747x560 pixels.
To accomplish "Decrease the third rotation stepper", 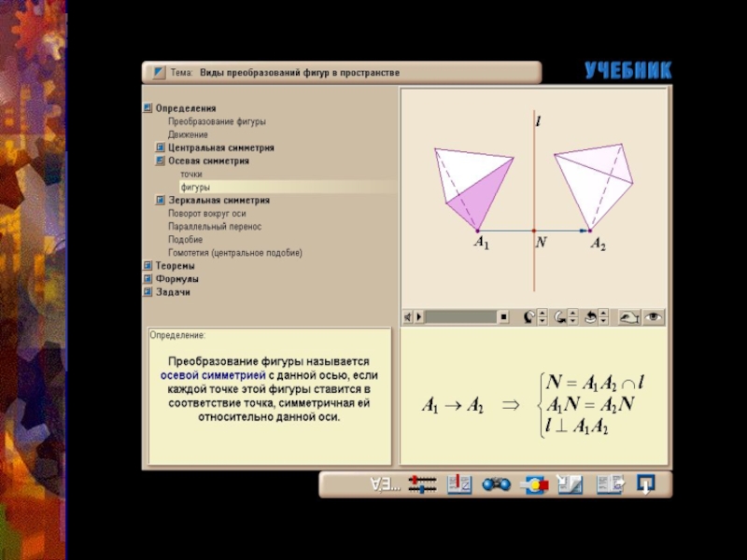I will click(x=603, y=321).
